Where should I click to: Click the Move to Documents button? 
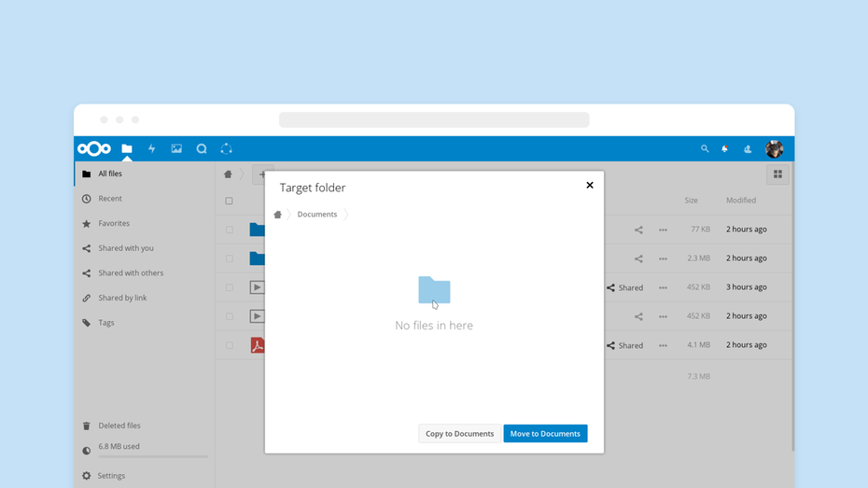click(545, 434)
